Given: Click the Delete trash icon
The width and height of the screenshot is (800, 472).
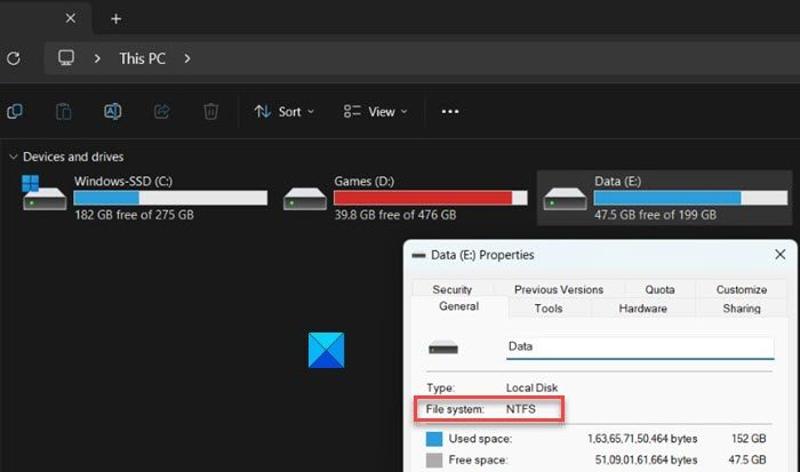Looking at the screenshot, I should (211, 111).
